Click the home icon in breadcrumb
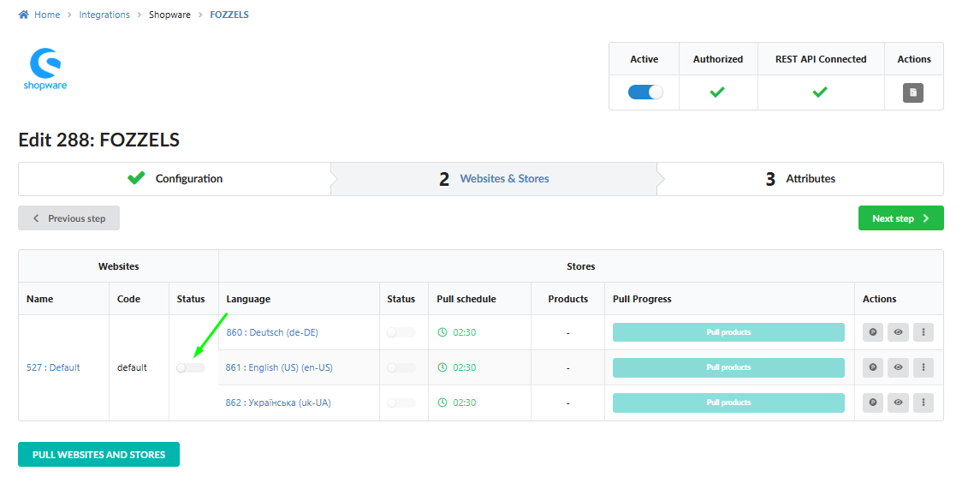Viewport: 980px width, 495px height. pyautogui.click(x=23, y=15)
